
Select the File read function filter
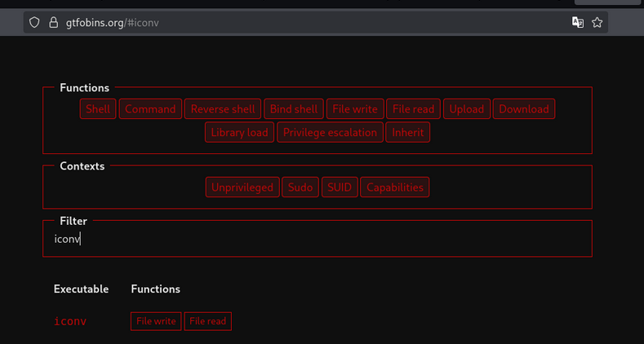414,109
